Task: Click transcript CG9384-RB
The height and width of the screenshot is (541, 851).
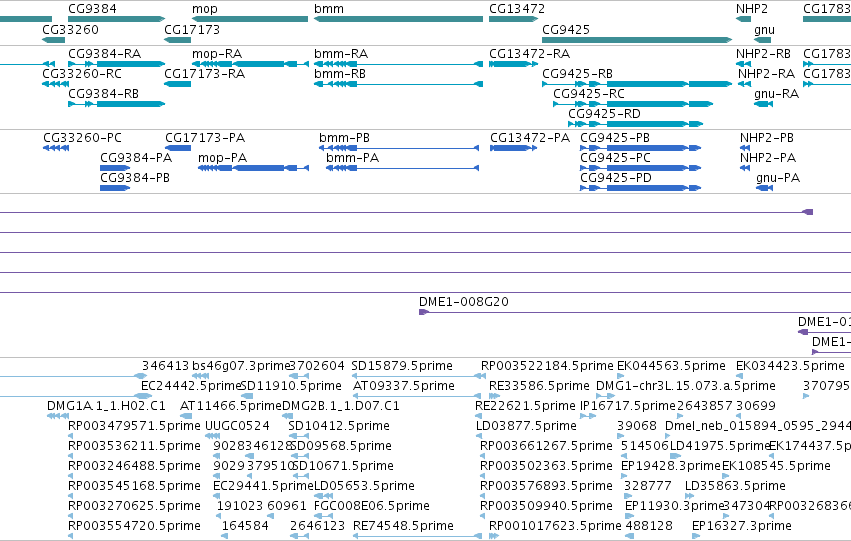Action: 116,104
